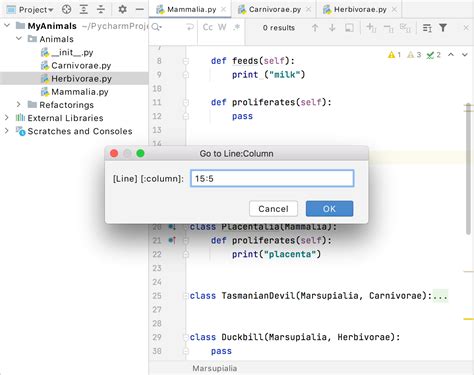Expand Scratches and Consoles node
The height and width of the screenshot is (375, 474).
click(6, 131)
